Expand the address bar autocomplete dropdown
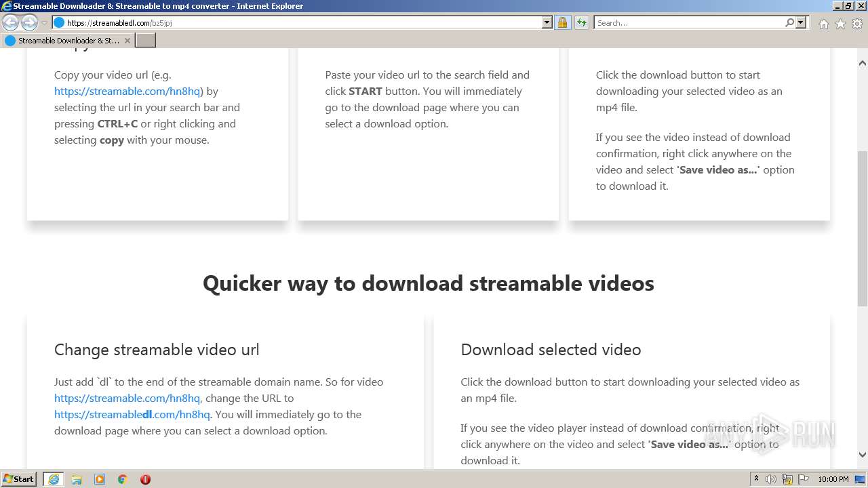Viewport: 868px width, 488px height. coord(547,22)
